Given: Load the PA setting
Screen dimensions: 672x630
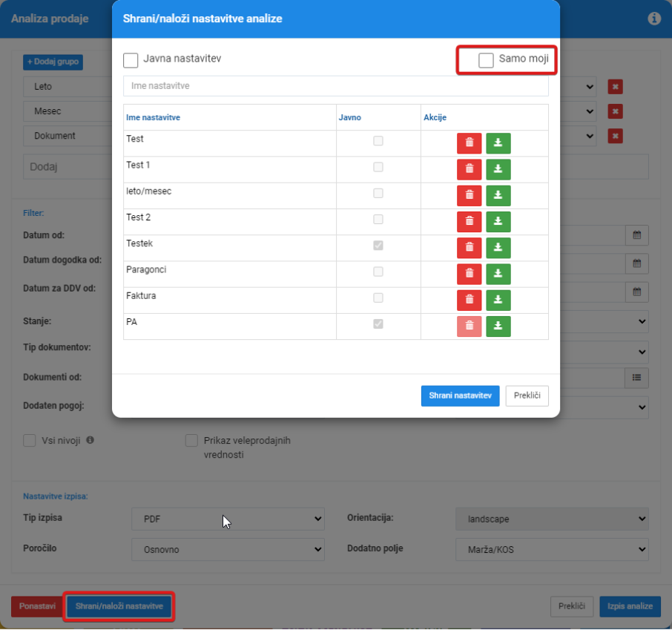Looking at the screenshot, I should pyautogui.click(x=498, y=327).
